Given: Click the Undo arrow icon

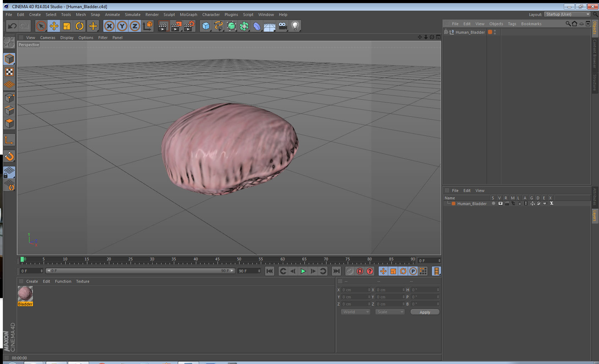Looking at the screenshot, I should pos(12,26).
